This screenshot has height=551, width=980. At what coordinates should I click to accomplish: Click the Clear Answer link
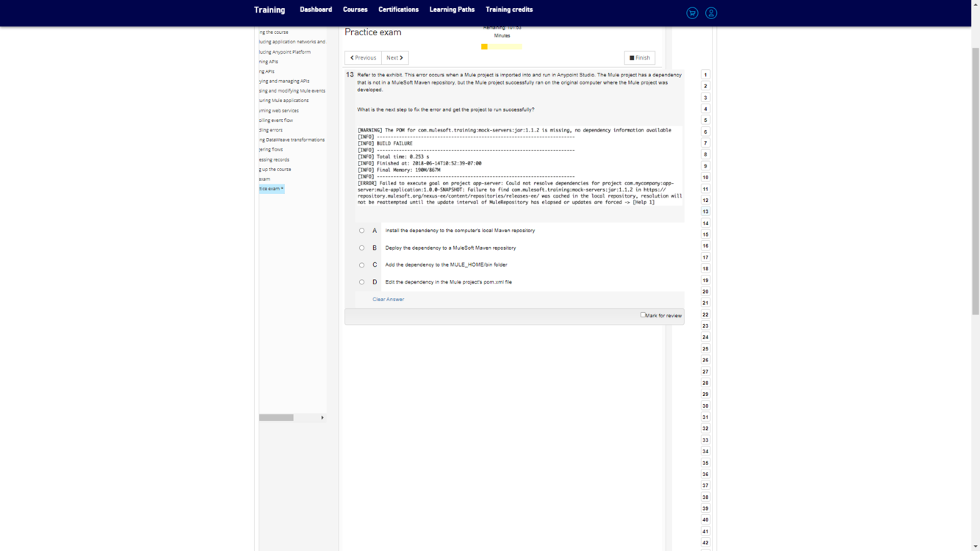[x=388, y=299]
